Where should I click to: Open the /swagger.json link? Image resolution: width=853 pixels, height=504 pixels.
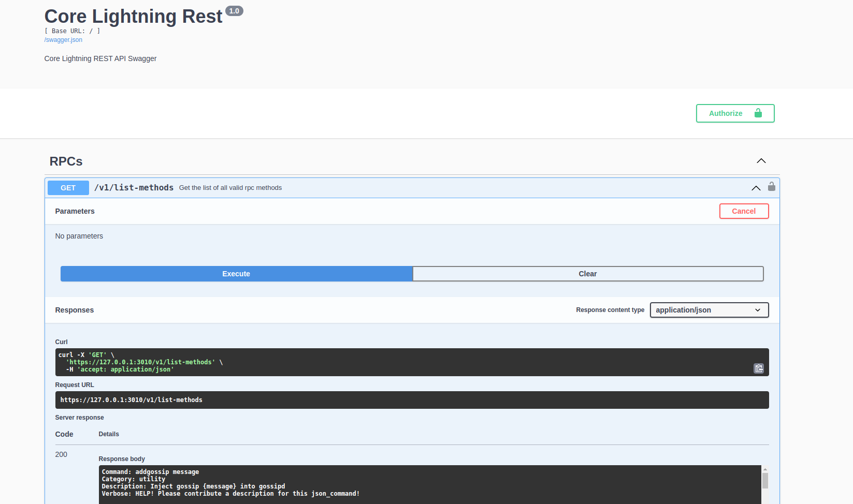coord(63,40)
